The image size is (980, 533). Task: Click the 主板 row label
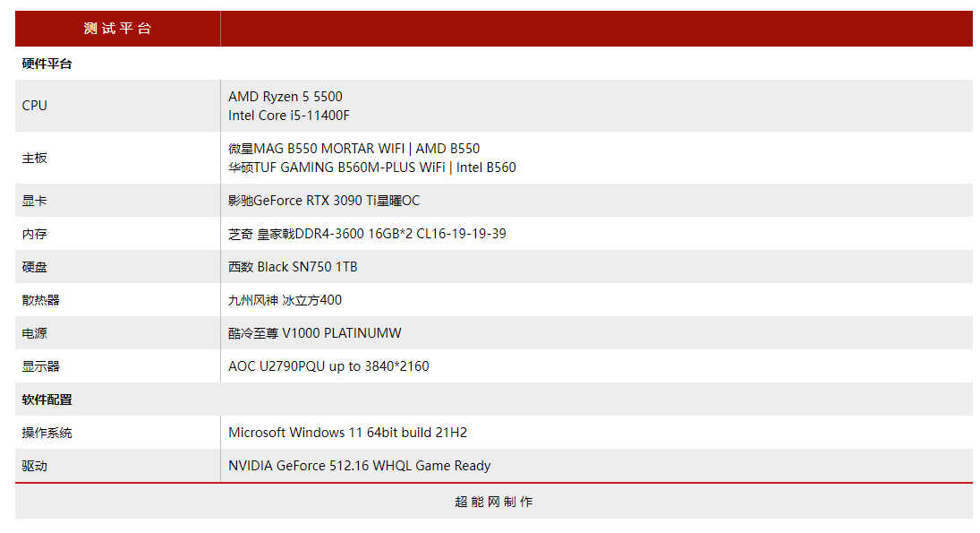coord(34,158)
